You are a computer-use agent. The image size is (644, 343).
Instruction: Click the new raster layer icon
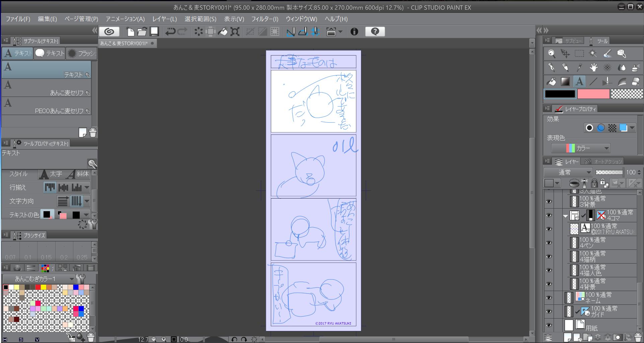click(568, 338)
